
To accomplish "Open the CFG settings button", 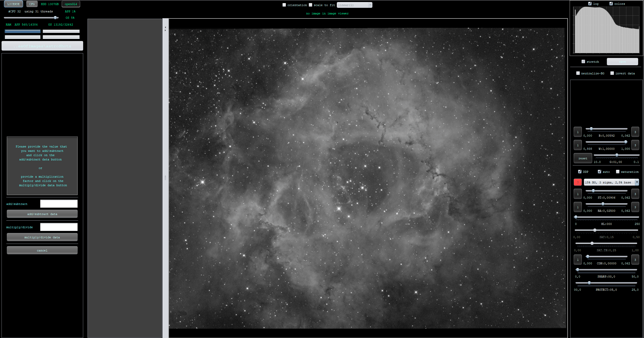I will [x=32, y=4].
